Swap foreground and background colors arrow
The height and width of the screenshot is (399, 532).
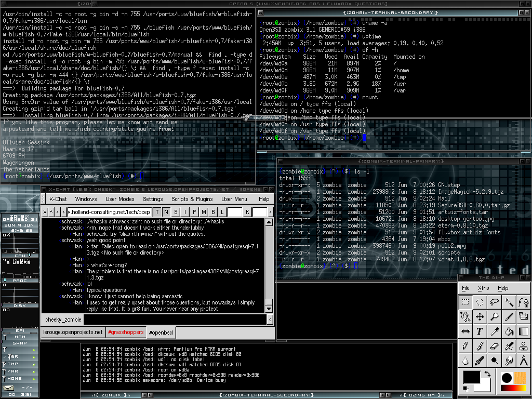tap(487, 373)
